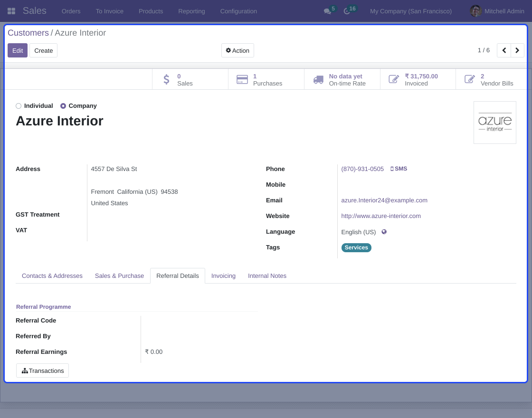Click the credit card Purchases icon
This screenshot has width=532, height=418.
pyautogui.click(x=242, y=79)
